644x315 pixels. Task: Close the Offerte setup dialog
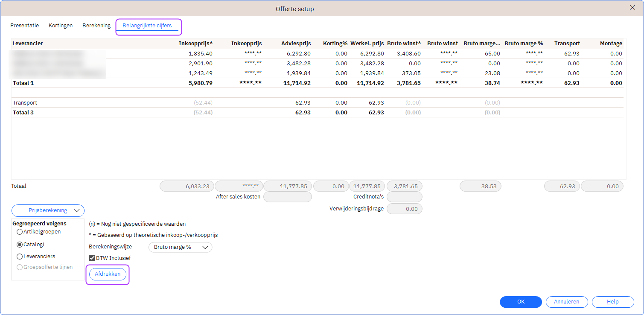pyautogui.click(x=632, y=7)
